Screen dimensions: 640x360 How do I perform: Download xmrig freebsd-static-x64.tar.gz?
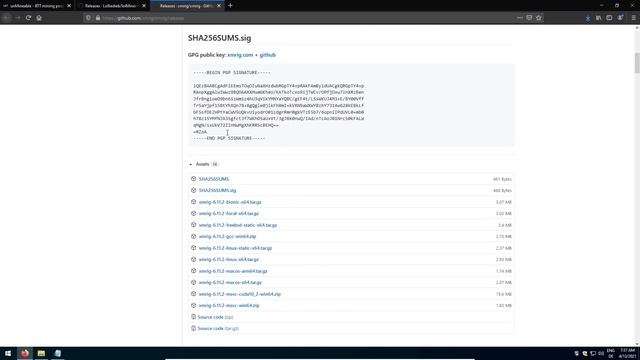click(238, 225)
